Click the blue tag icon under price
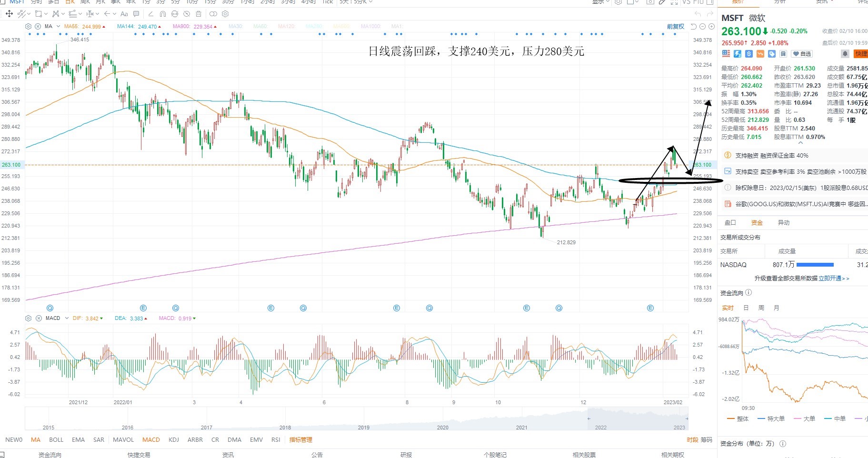 [772, 54]
